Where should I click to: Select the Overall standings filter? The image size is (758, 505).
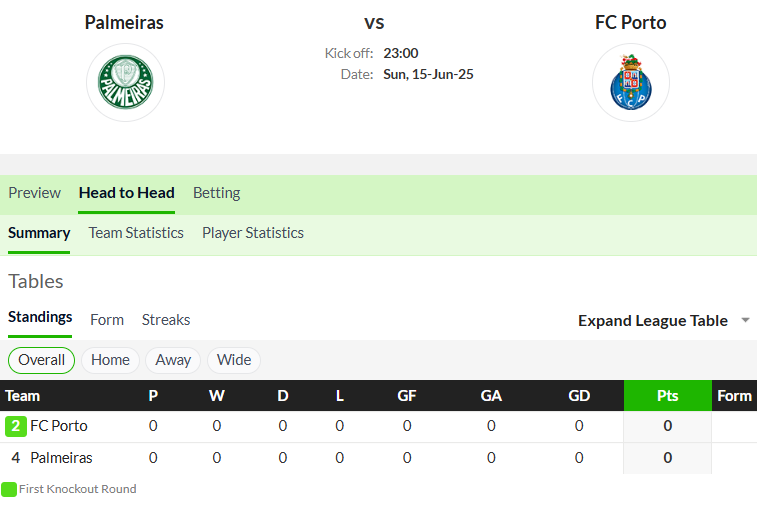pyautogui.click(x=42, y=360)
